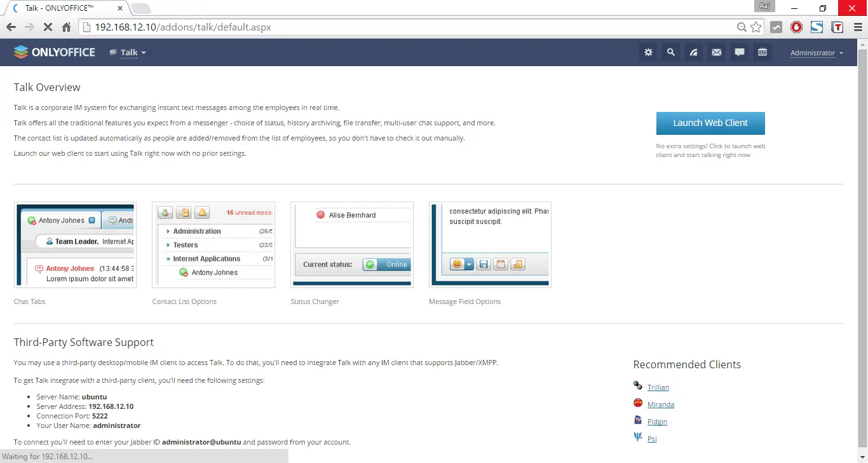The height and width of the screenshot is (463, 868).
Task: Click the blue S extension icon
Action: point(817,27)
